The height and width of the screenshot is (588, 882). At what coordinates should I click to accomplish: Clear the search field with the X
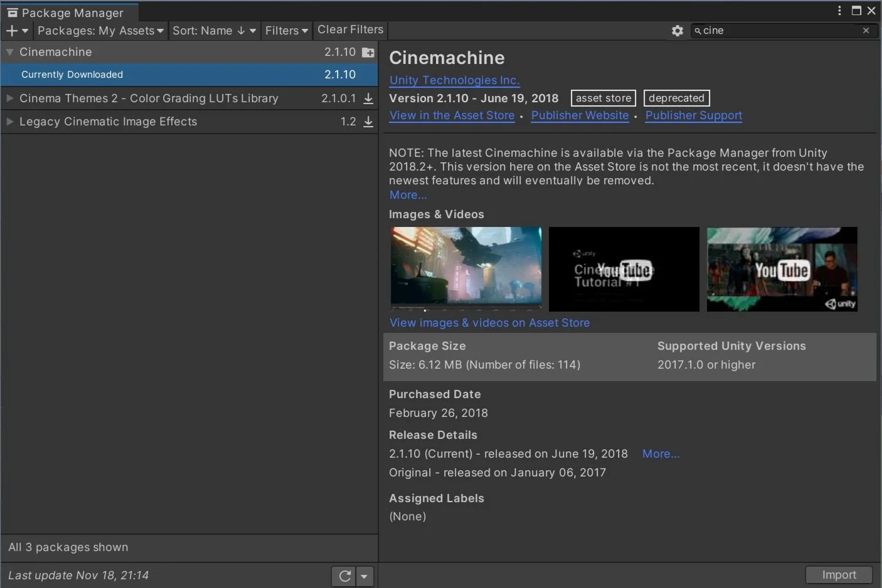tap(866, 30)
